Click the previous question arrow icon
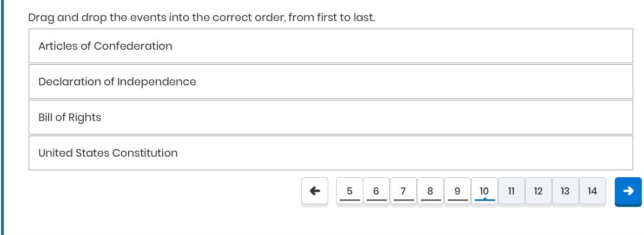 pyautogui.click(x=315, y=191)
